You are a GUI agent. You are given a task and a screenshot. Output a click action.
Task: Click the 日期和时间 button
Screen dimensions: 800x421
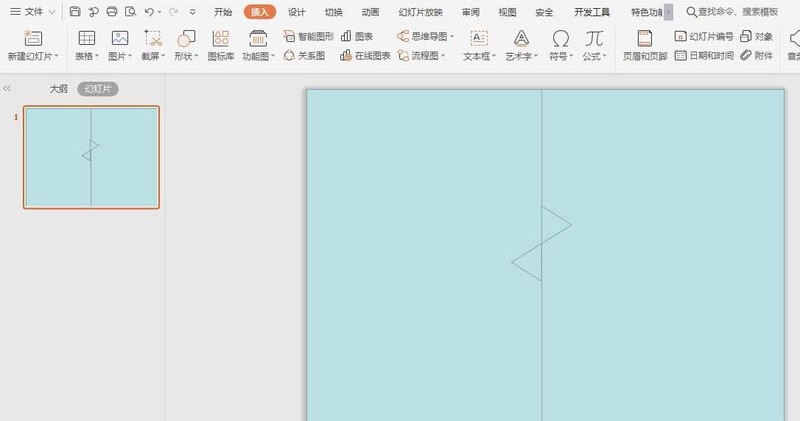(704, 55)
